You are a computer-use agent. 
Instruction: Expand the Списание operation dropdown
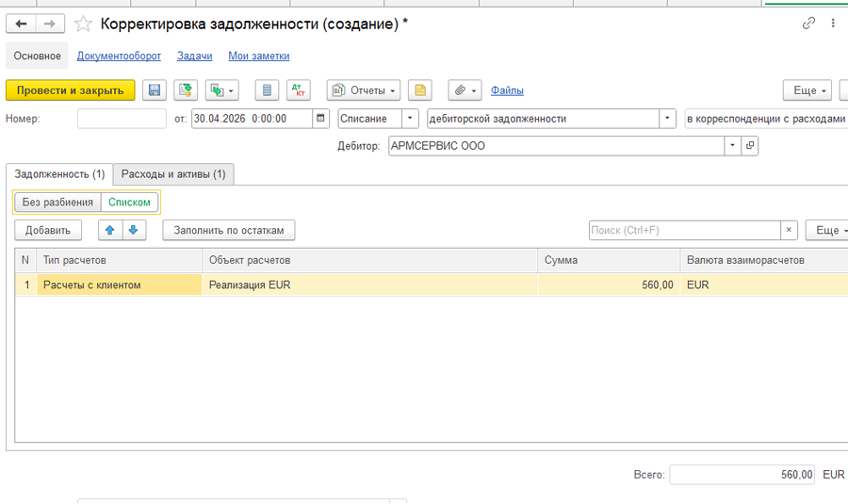tap(410, 119)
